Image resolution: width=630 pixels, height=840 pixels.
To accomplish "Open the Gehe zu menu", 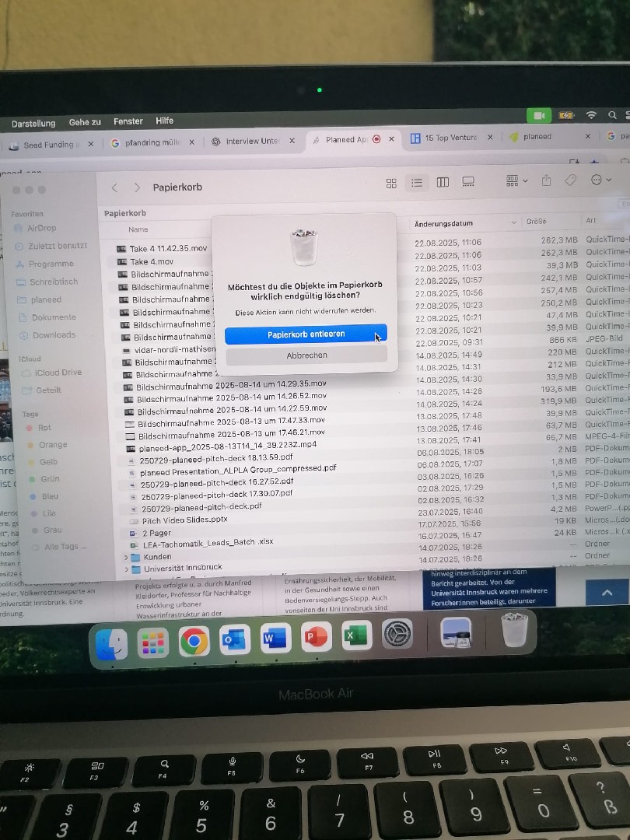I will pos(85,122).
